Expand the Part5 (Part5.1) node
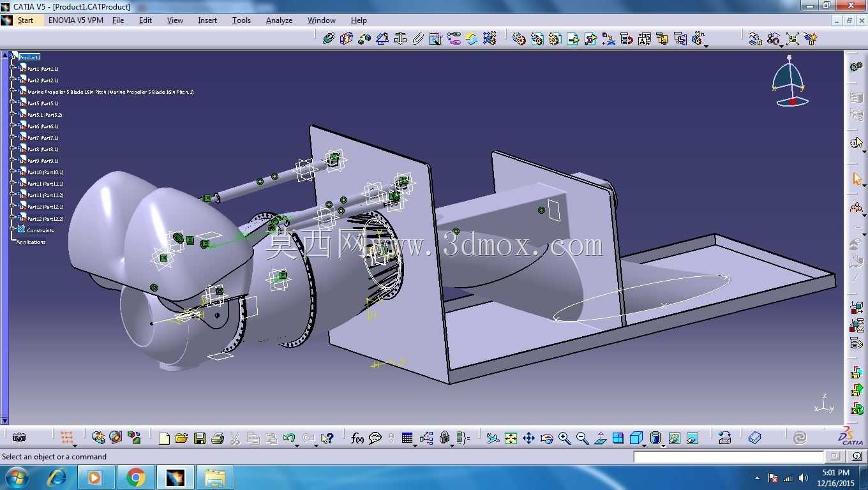868x490 pixels. point(13,103)
